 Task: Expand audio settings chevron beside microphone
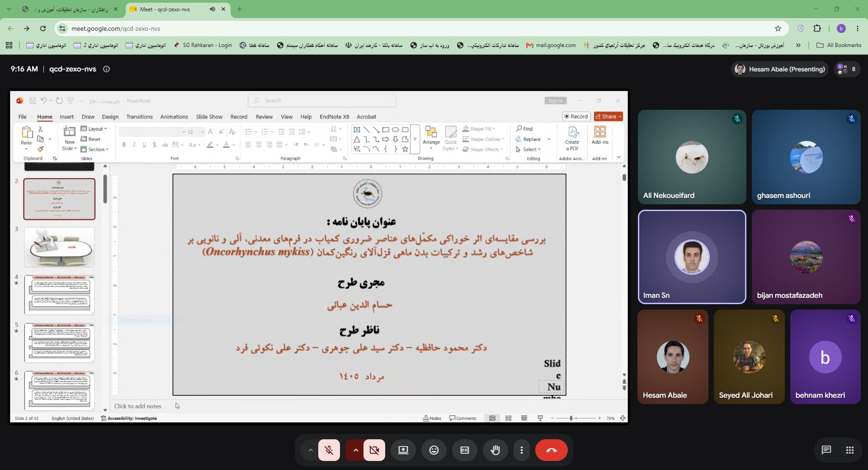[310, 450]
